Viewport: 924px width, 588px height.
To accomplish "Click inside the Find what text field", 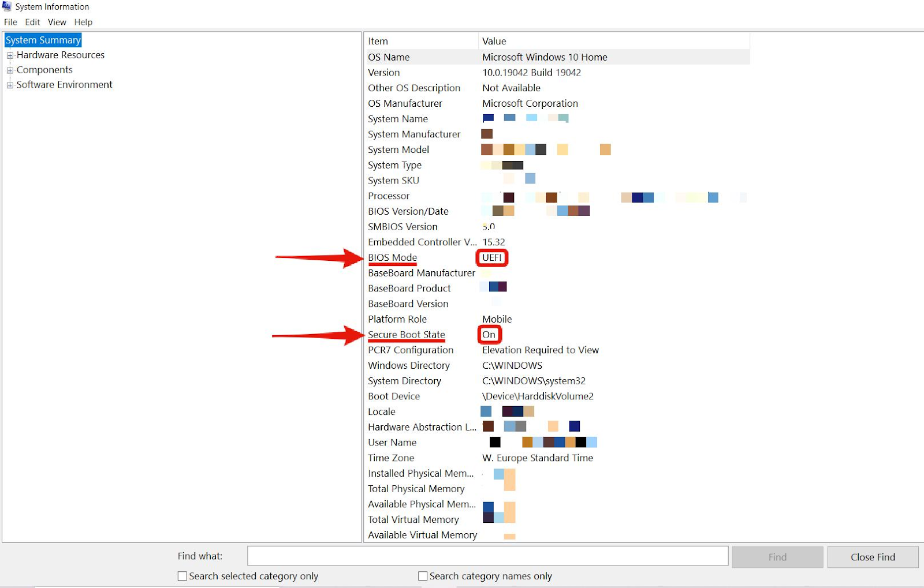I will (x=487, y=556).
